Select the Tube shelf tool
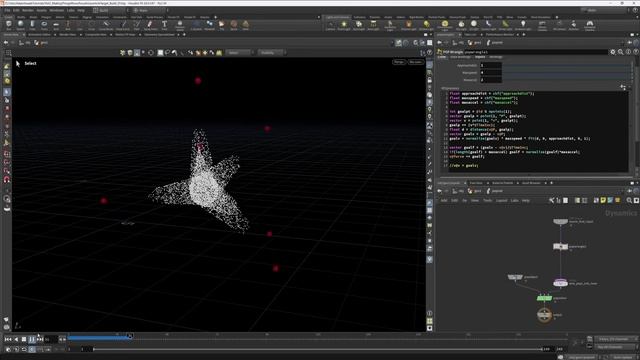Screen dimensions: 640x360 [x=33, y=25]
